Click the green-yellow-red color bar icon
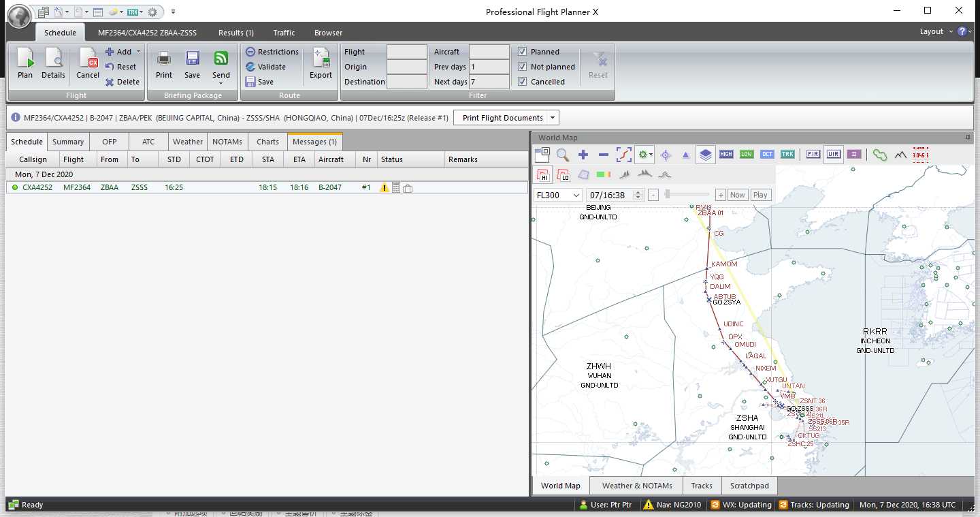 (x=603, y=175)
